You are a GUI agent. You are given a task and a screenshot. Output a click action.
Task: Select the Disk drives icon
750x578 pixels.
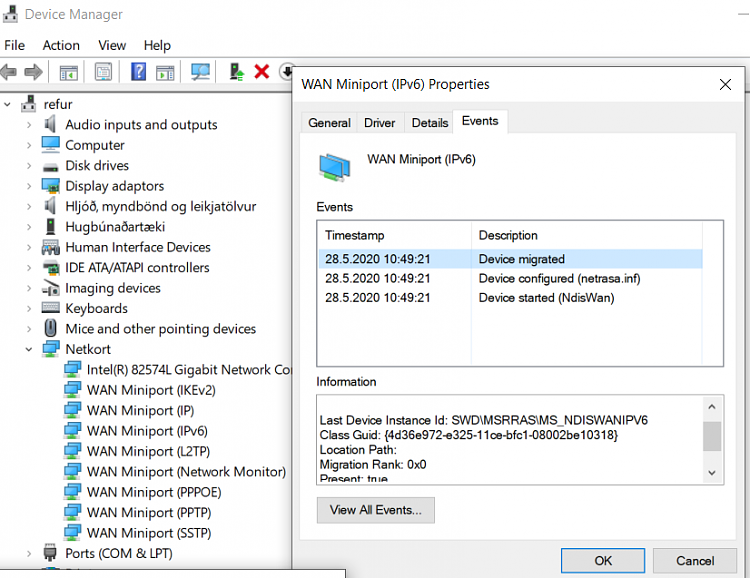pyautogui.click(x=50, y=167)
